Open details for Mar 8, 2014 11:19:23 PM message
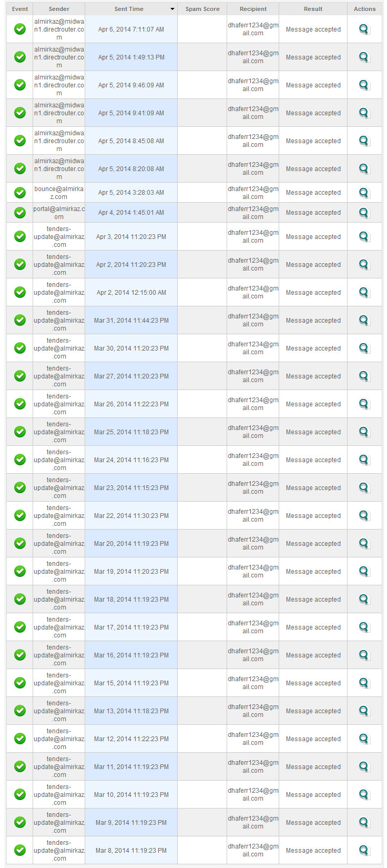The width and height of the screenshot is (387, 868). [x=364, y=851]
